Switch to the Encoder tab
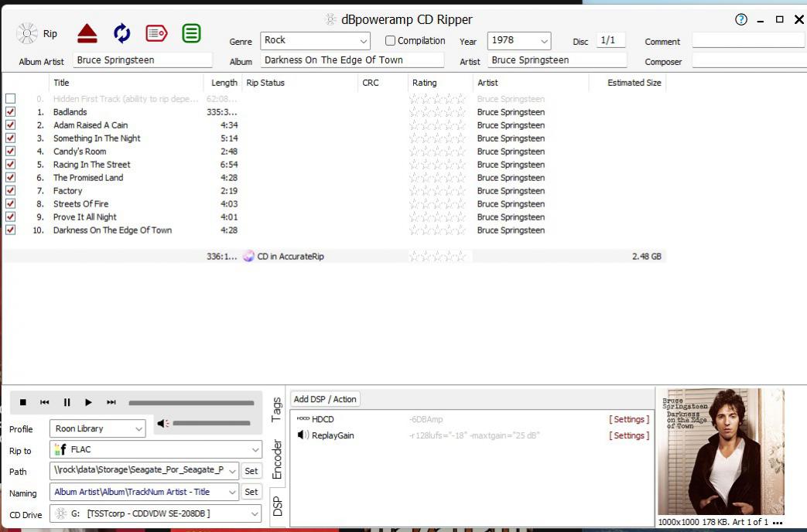Viewport: 807px width, 532px height. [277, 459]
